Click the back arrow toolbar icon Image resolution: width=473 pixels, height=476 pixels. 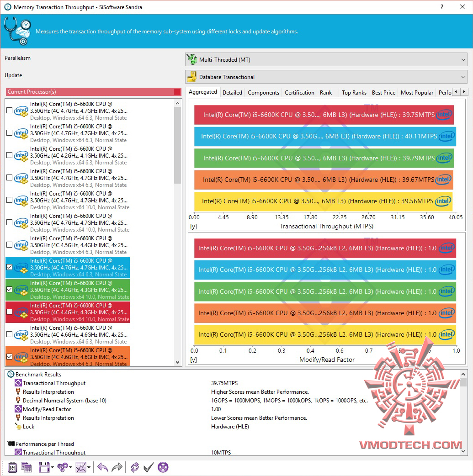[103, 467]
